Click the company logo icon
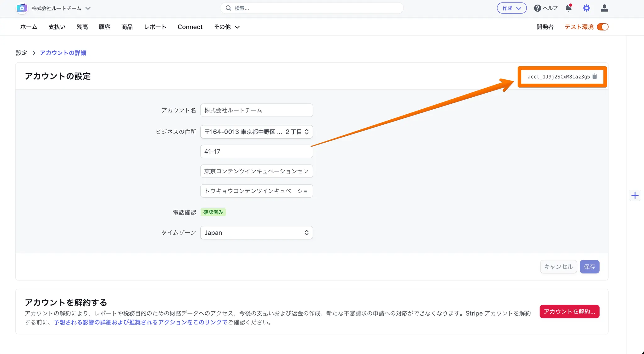644x354 pixels. click(x=22, y=8)
